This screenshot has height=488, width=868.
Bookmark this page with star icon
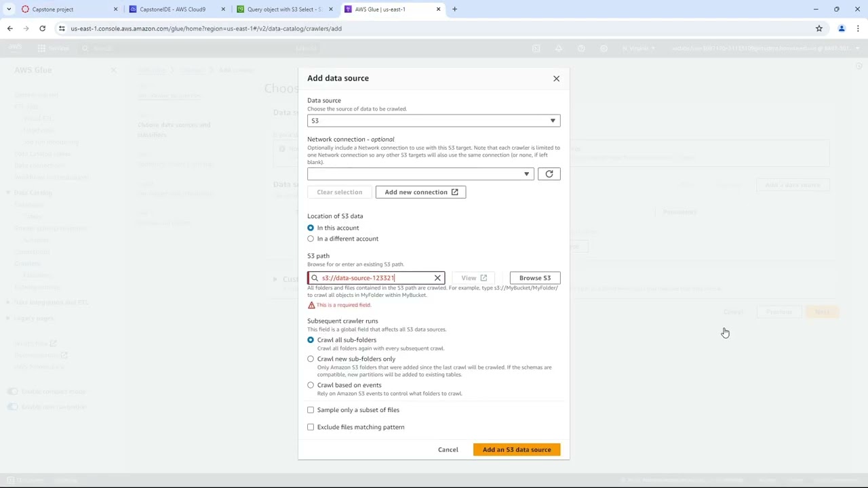click(819, 28)
